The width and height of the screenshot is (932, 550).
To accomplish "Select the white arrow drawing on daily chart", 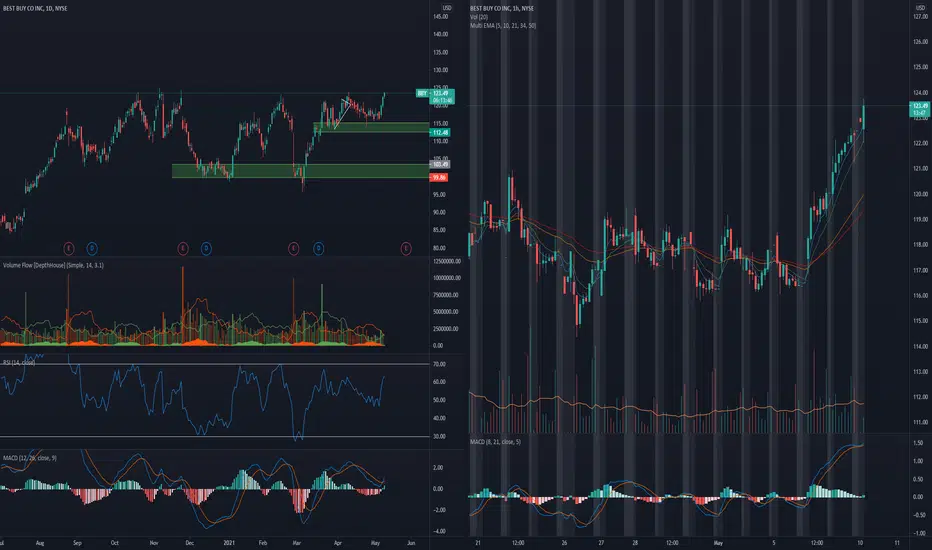I will click(x=342, y=114).
